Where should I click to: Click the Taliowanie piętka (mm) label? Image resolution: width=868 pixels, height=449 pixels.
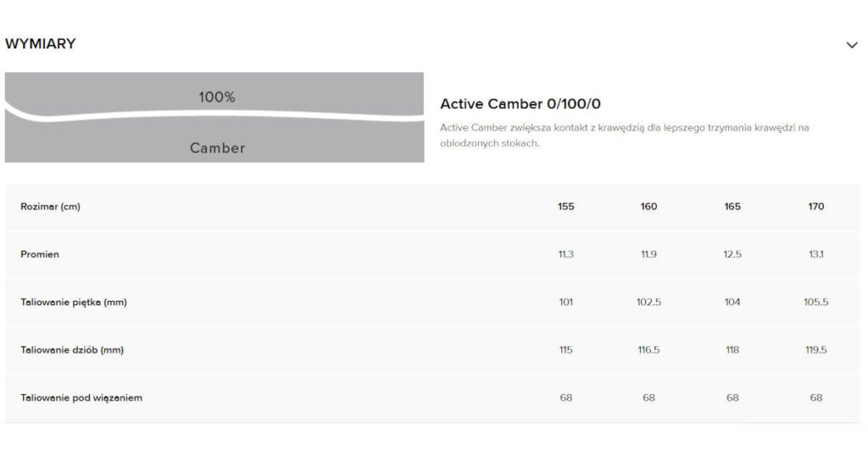[x=74, y=302]
